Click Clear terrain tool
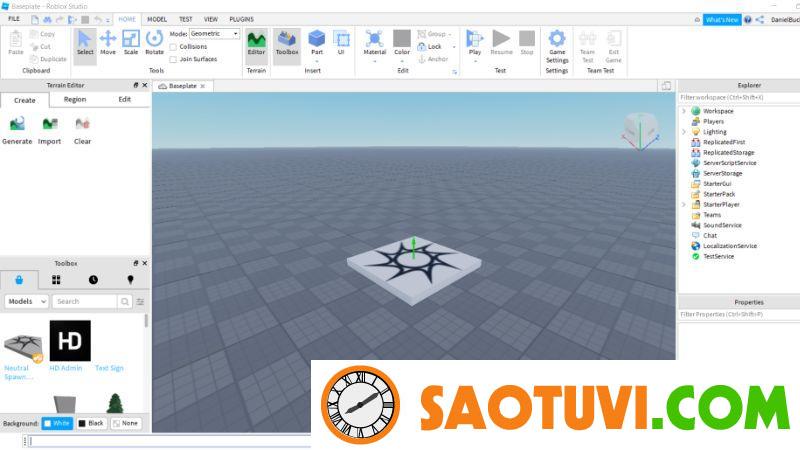 tap(82, 131)
